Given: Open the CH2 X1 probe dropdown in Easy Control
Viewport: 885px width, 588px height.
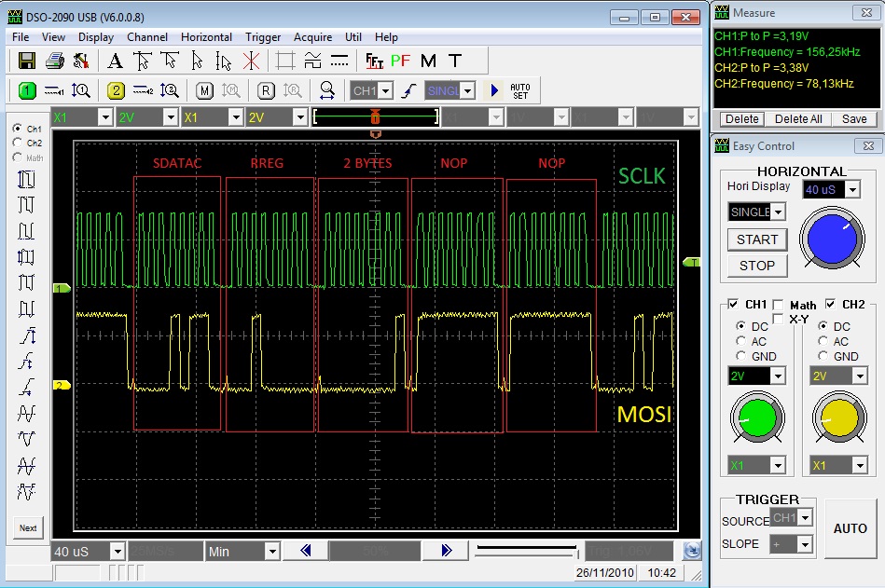Looking at the screenshot, I should click(x=860, y=466).
